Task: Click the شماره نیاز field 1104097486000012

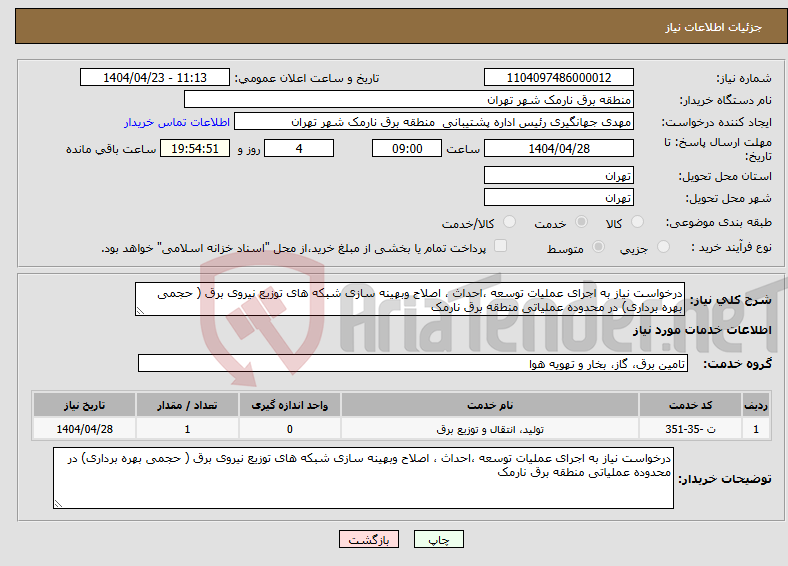Action: click(559, 77)
